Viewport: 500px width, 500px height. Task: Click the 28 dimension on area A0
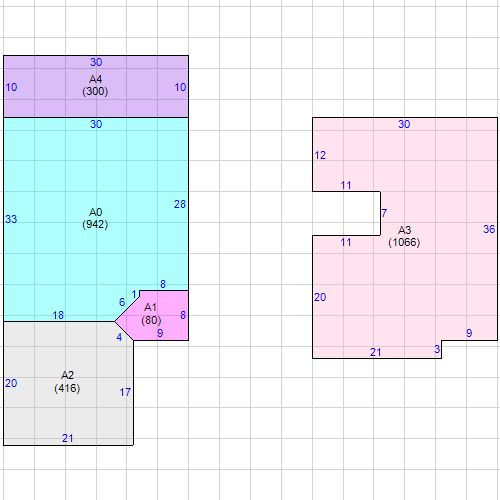point(180,204)
